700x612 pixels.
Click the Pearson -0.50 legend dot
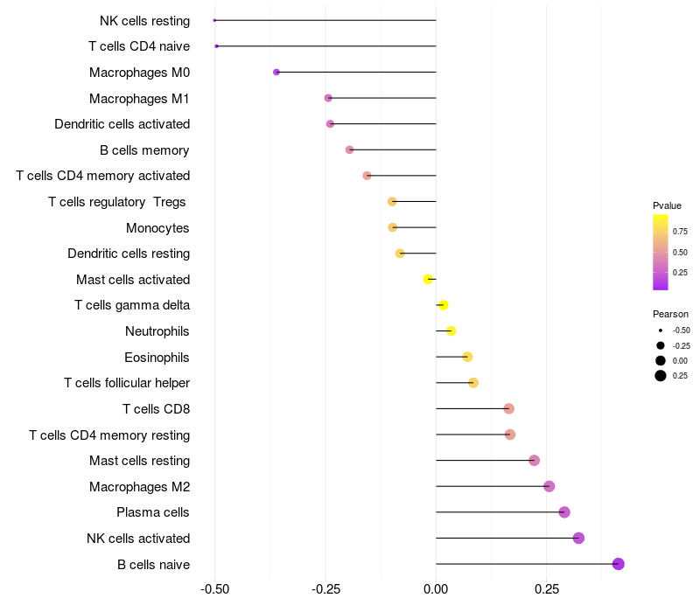click(x=661, y=330)
